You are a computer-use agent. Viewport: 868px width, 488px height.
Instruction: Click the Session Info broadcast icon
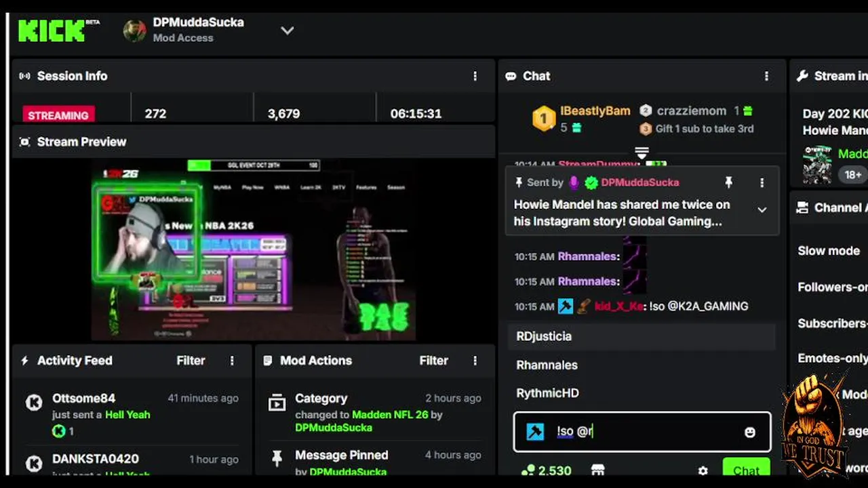click(25, 76)
